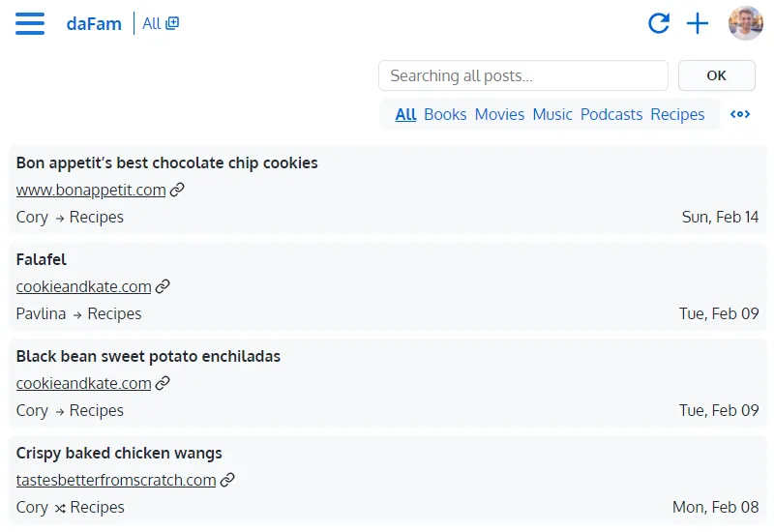Image resolution: width=775 pixels, height=532 pixels.
Task: Go to daFam home title
Action: (94, 24)
